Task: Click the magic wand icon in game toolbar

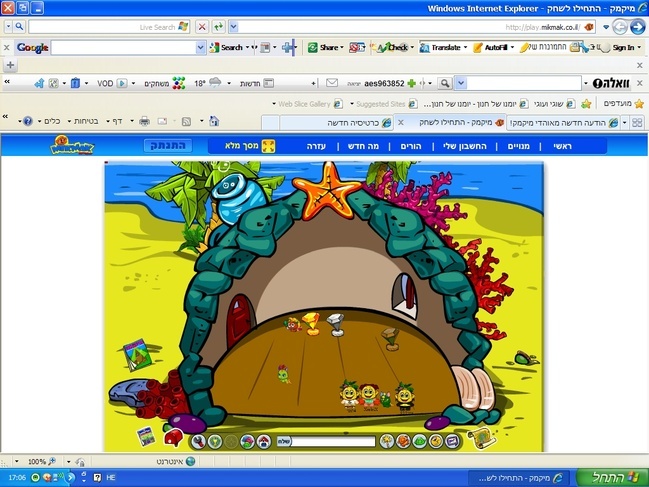Action: point(387,441)
